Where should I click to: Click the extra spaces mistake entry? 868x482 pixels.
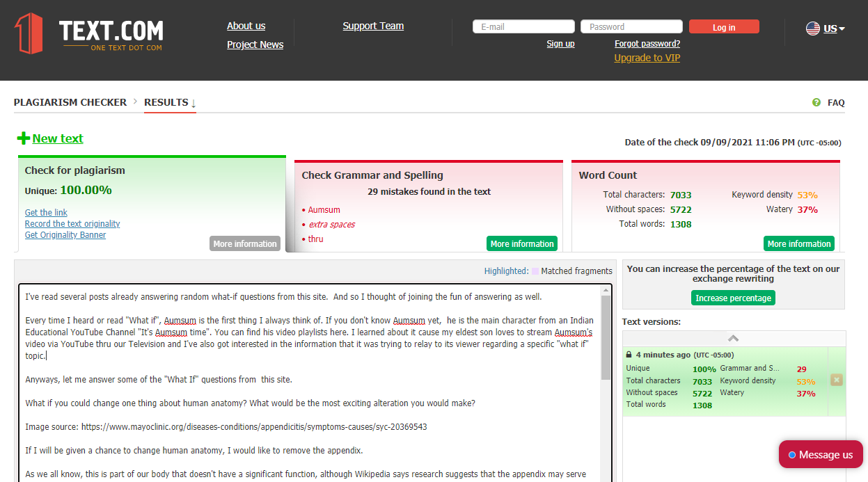(331, 225)
